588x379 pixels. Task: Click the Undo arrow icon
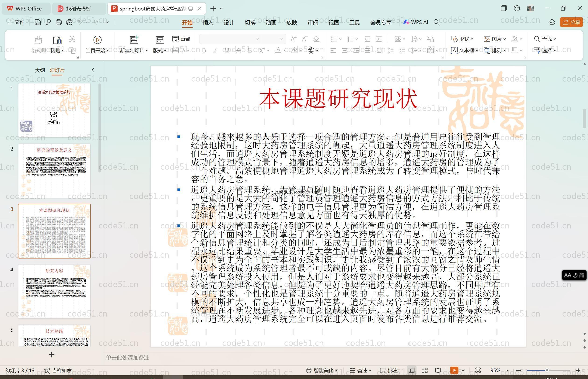tap(80, 22)
